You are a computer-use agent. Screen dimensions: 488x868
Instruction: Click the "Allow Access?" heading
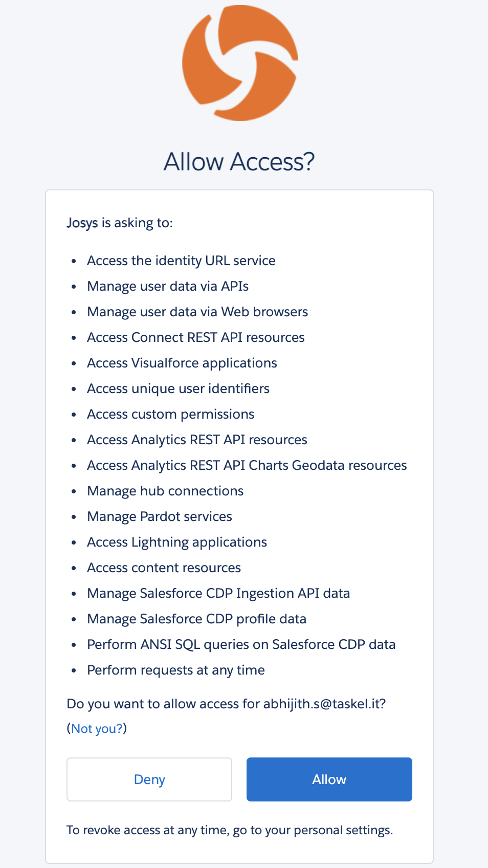tap(239, 162)
